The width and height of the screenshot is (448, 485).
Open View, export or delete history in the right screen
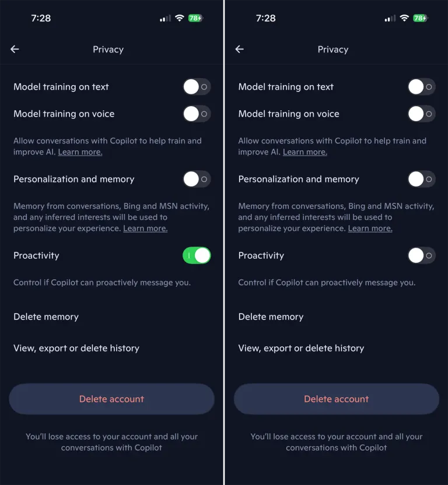[x=301, y=349]
